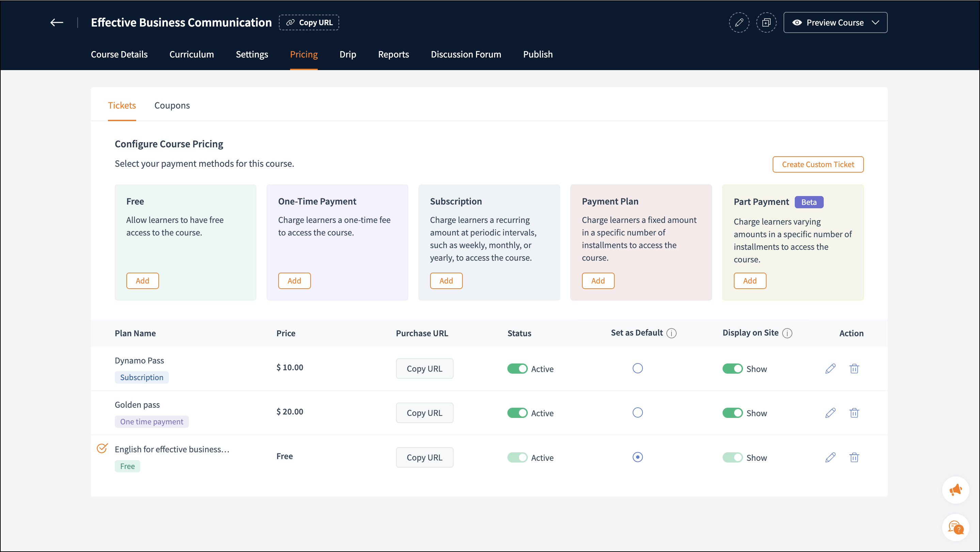
Task: Click the pencil edit icon in header
Action: pos(739,22)
